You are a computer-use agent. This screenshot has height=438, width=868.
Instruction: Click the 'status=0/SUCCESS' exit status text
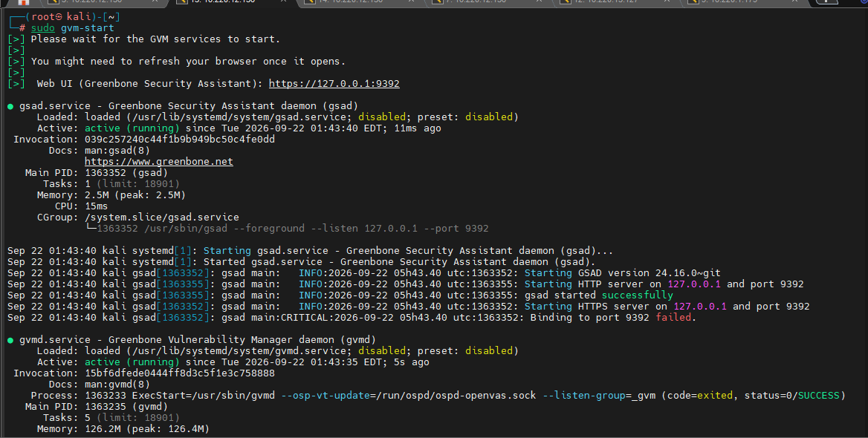pyautogui.click(x=792, y=396)
